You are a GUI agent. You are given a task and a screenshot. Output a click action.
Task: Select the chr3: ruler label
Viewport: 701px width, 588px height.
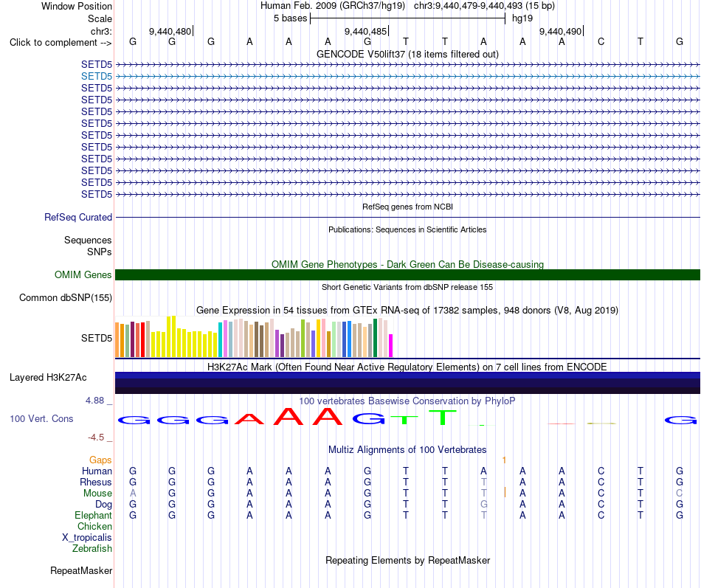pos(101,31)
